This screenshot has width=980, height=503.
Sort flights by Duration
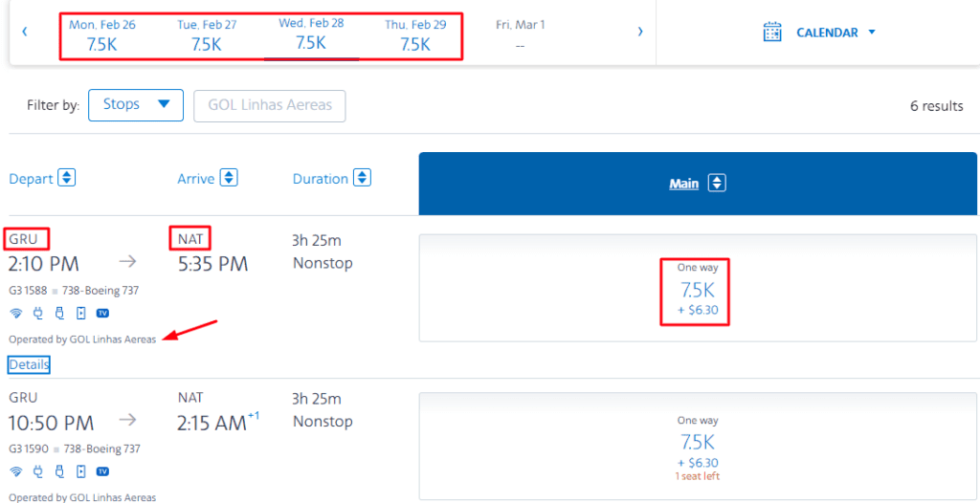click(362, 178)
